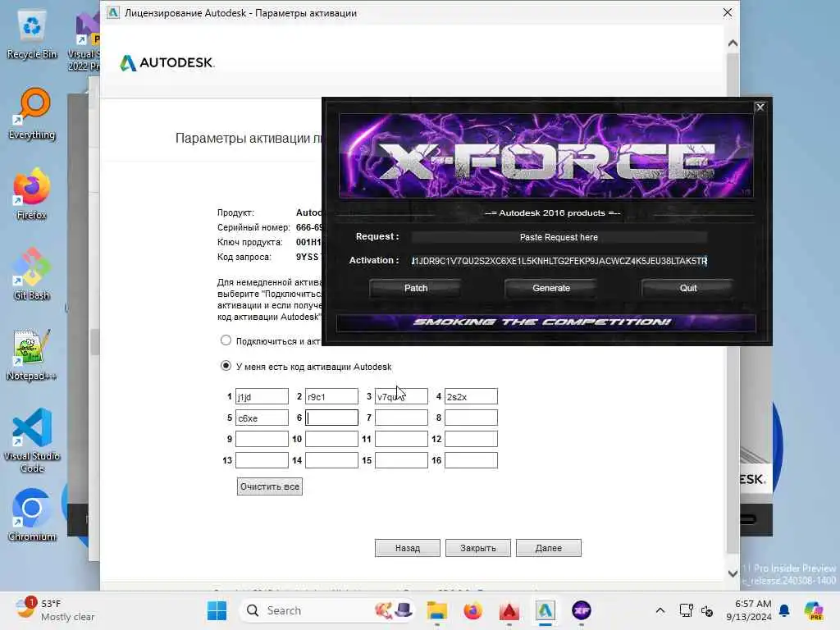Open the volume tray icon

[707, 610]
